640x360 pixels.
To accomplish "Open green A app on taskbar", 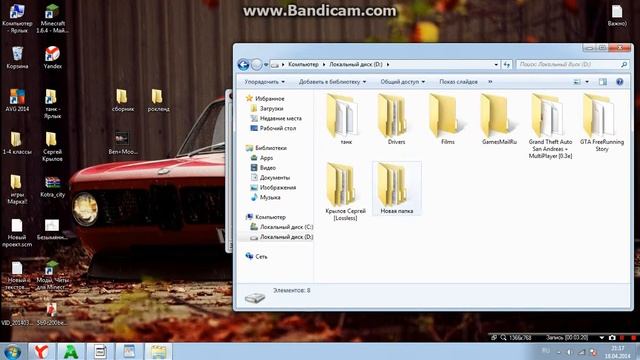I will [x=71, y=351].
